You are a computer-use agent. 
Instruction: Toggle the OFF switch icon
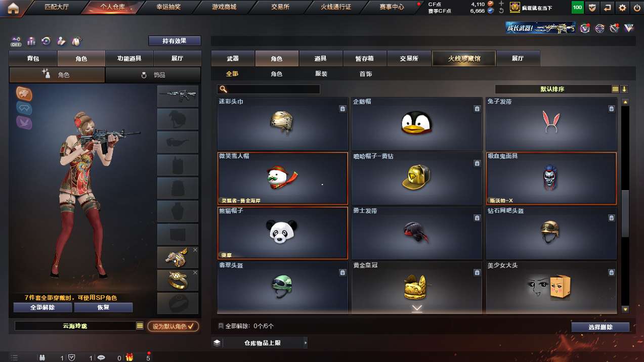(x=16, y=41)
